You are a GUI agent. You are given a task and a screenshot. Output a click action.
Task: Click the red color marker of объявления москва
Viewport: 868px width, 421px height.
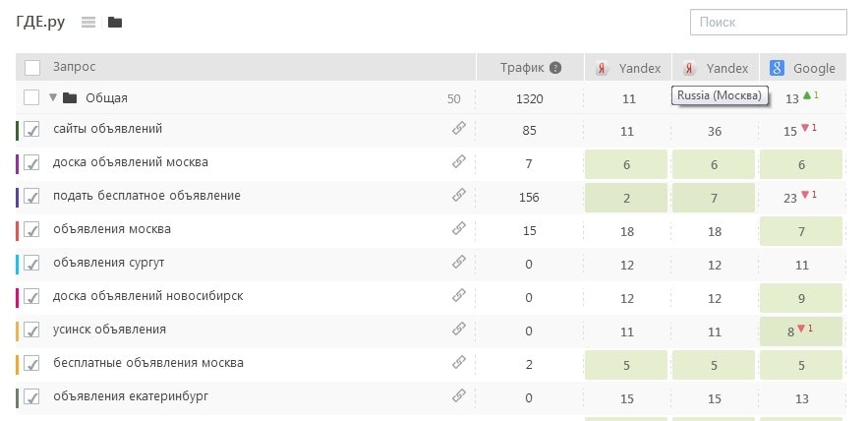click(18, 230)
